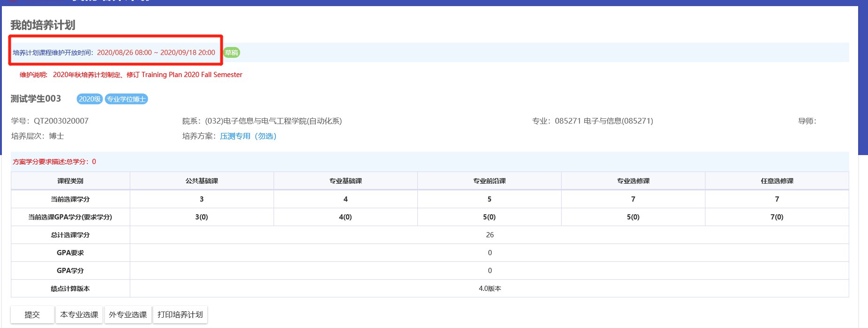The width and height of the screenshot is (868, 328).
Task: Click the student number QT2003020007
Action: coord(61,121)
